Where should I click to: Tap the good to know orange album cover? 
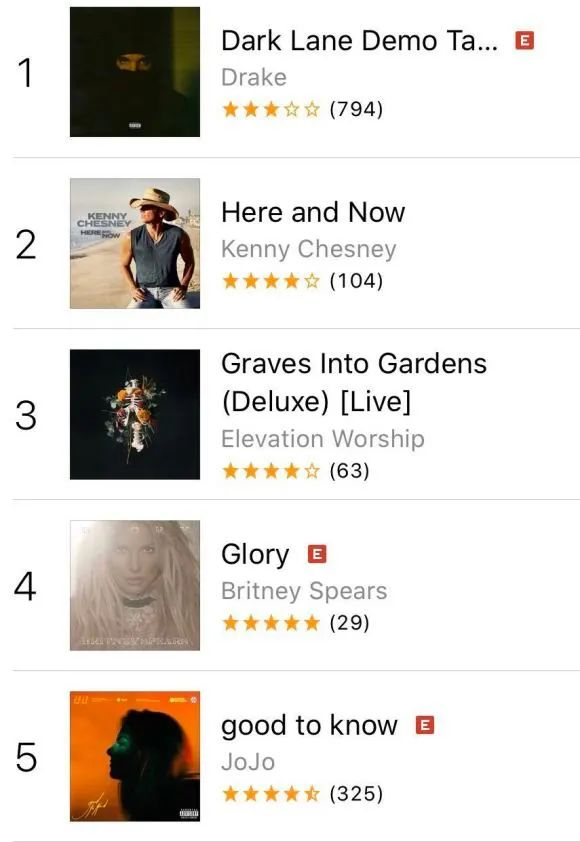tap(135, 756)
